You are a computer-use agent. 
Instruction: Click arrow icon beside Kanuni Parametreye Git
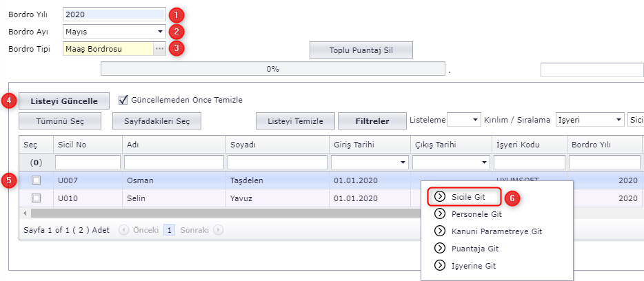tap(440, 231)
